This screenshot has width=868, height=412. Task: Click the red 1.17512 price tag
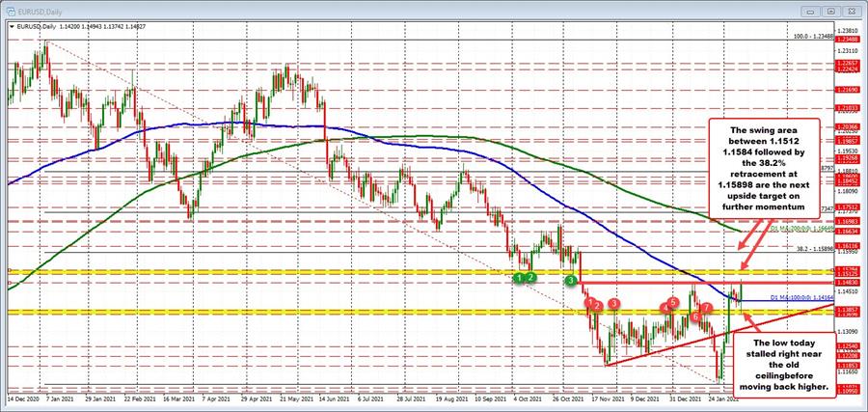click(x=846, y=206)
